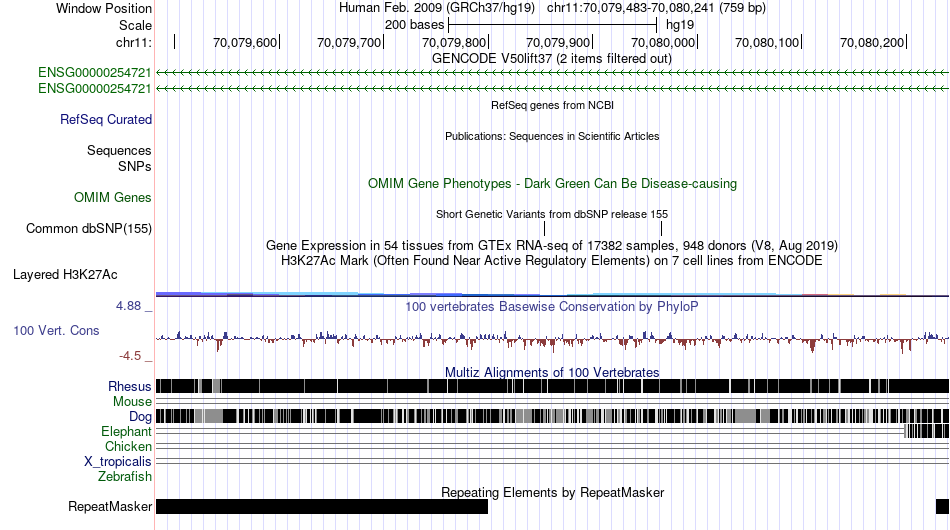The image size is (950, 530).
Task: Click the Sequences track label
Action: [x=119, y=150]
